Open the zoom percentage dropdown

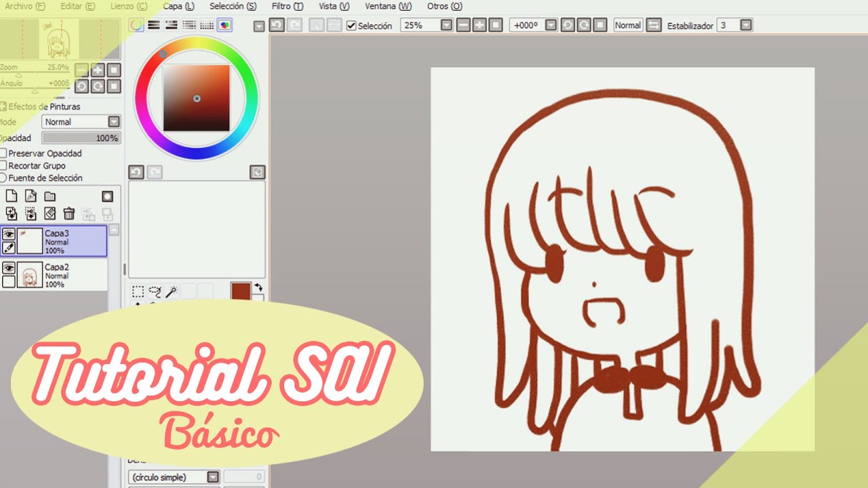(446, 25)
